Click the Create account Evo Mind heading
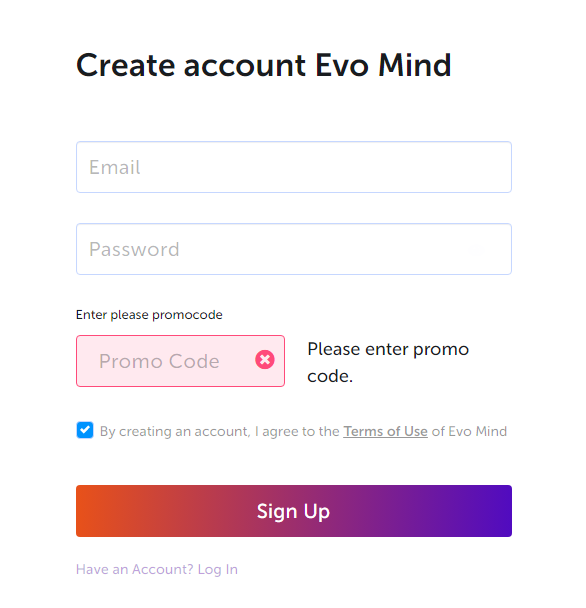 (264, 65)
